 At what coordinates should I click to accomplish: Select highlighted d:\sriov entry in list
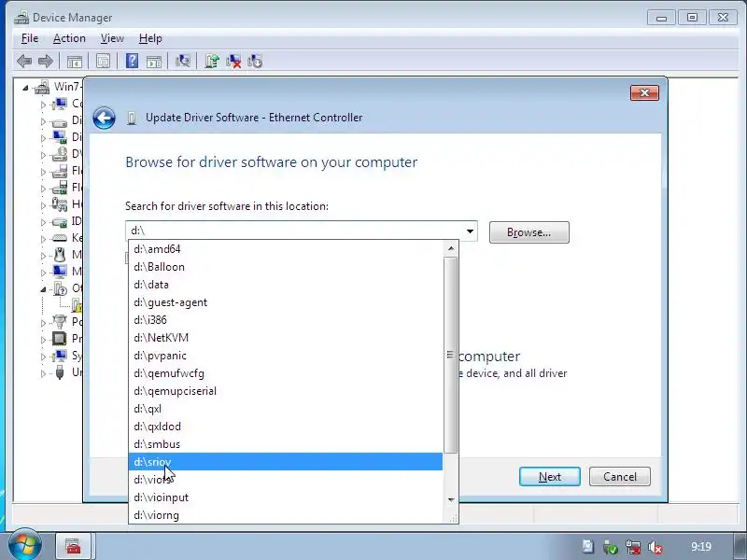286,462
